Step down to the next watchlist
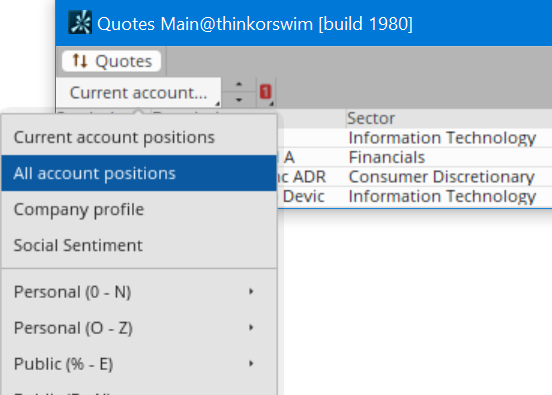Image resolution: width=552 pixels, height=395 pixels. [x=239, y=100]
